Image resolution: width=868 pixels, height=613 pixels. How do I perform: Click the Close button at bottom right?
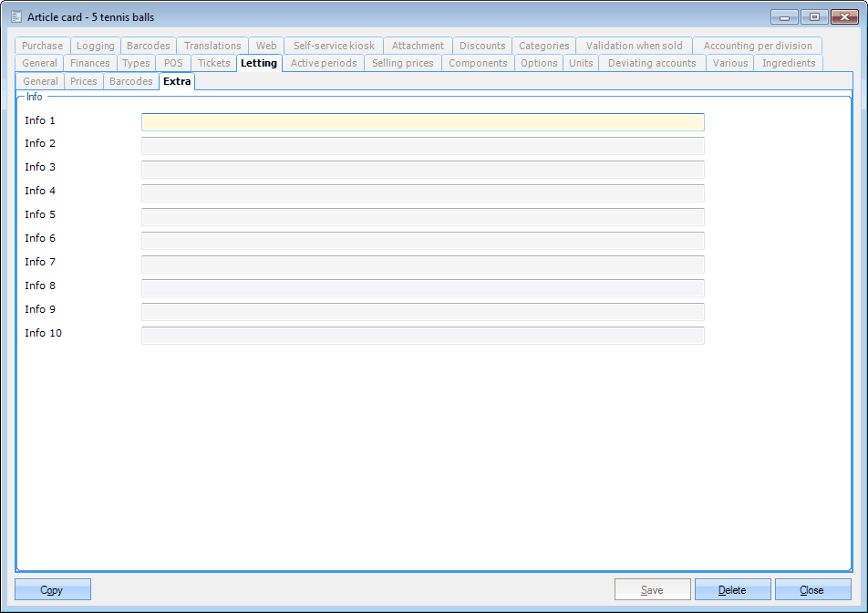tap(812, 590)
